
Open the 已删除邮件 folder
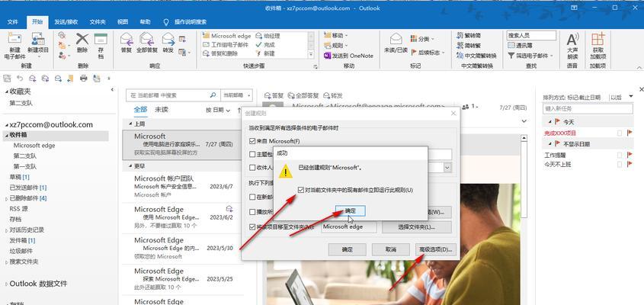point(28,198)
